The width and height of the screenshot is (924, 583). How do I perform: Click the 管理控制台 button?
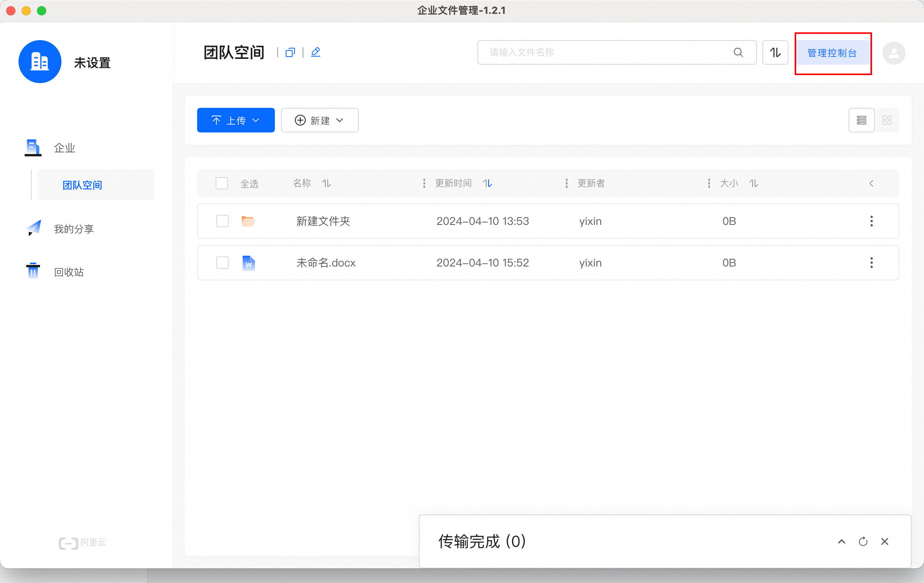click(x=832, y=53)
